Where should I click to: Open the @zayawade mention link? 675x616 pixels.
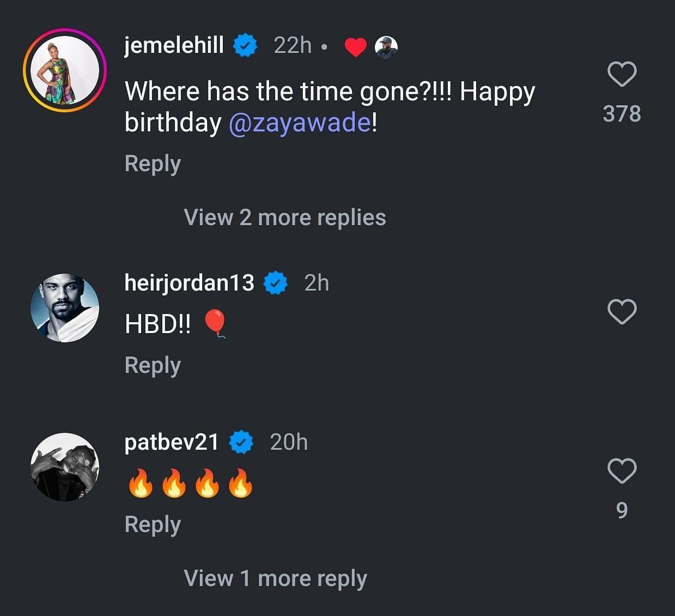coord(300,123)
